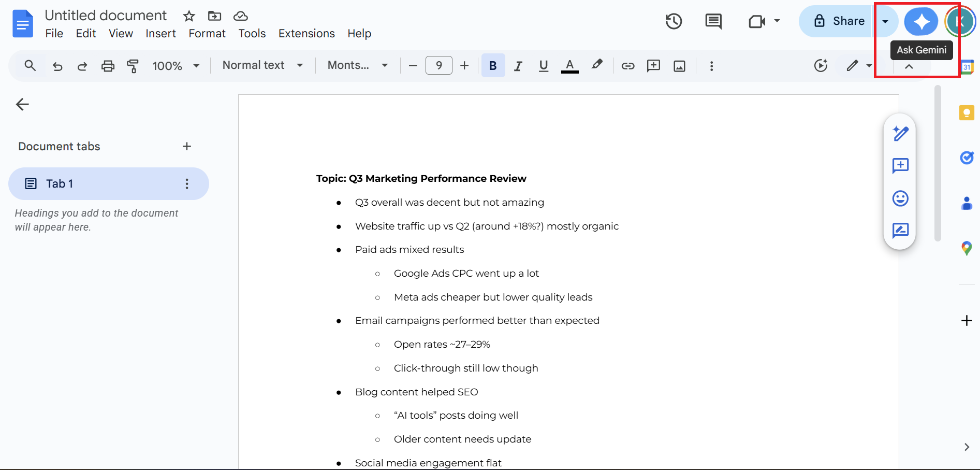Viewport: 980px width, 470px height.
Task: Open the View menu
Action: (x=121, y=34)
